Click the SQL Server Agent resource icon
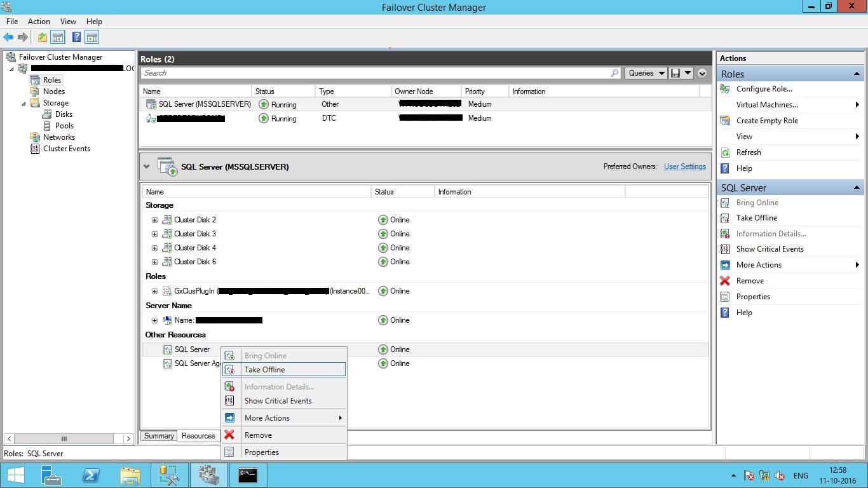 point(168,363)
